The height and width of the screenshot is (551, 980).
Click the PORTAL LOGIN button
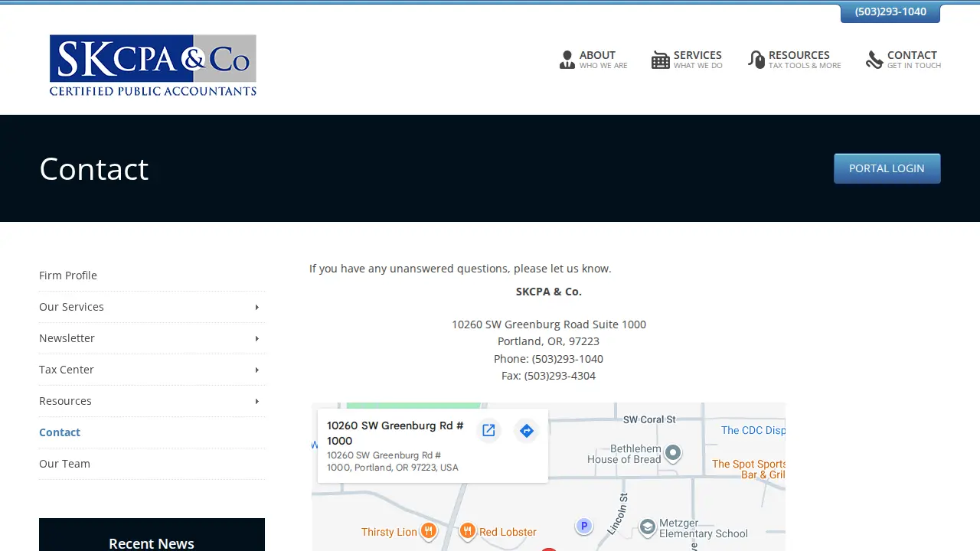[x=887, y=168]
